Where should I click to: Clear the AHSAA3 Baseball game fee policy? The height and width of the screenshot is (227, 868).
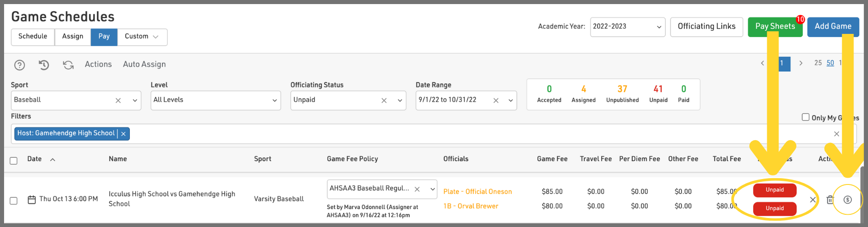coord(417,189)
